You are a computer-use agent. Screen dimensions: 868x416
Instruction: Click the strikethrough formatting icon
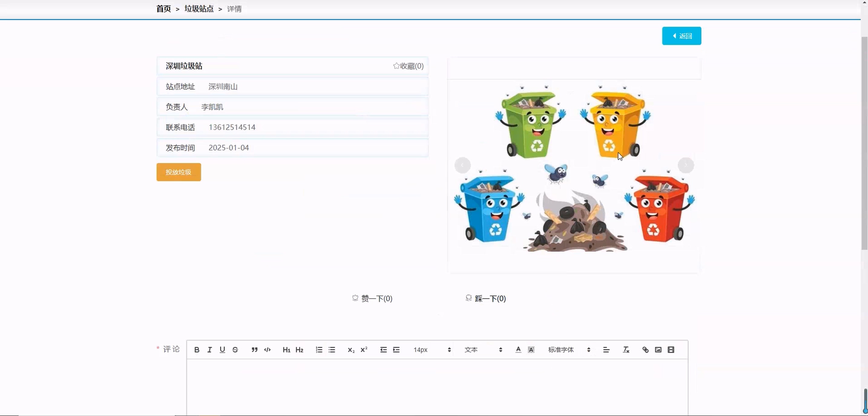235,350
